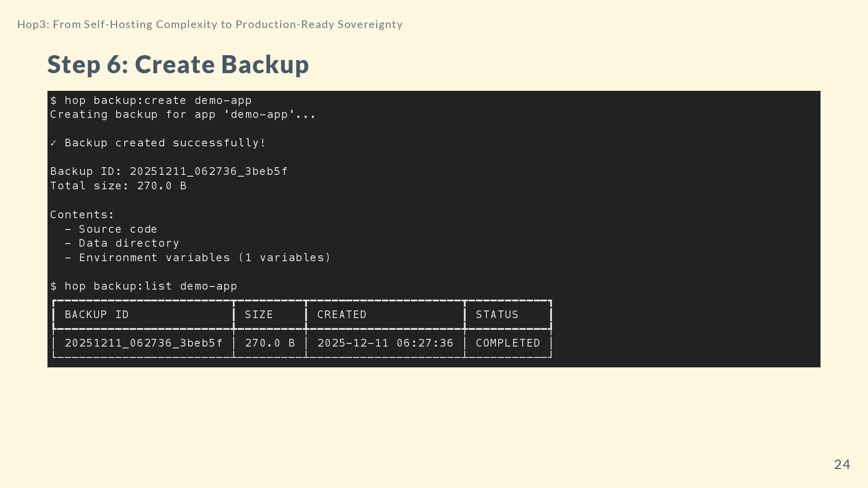Viewport: 868px width, 488px height.
Task: Click the 'Step 6: Create Backup' heading
Action: (178, 64)
